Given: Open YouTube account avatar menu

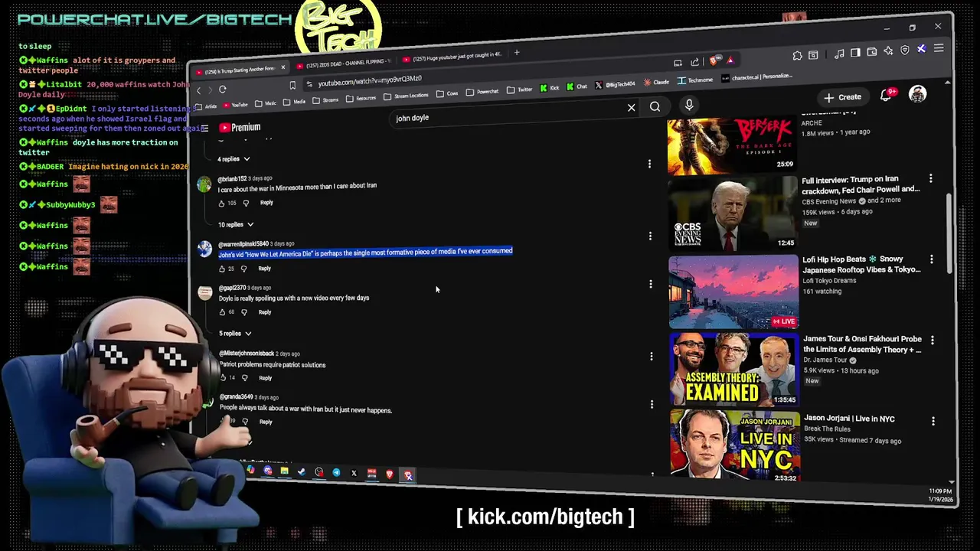Looking at the screenshot, I should (917, 94).
